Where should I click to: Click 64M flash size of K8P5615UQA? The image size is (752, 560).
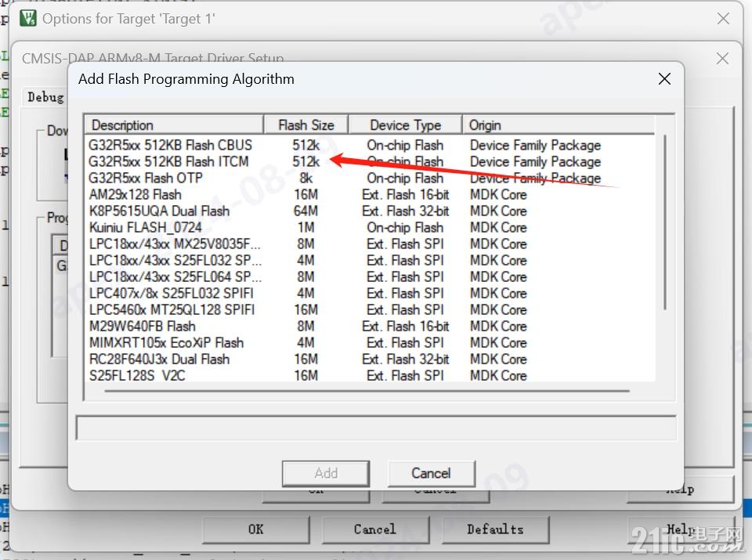coord(306,211)
